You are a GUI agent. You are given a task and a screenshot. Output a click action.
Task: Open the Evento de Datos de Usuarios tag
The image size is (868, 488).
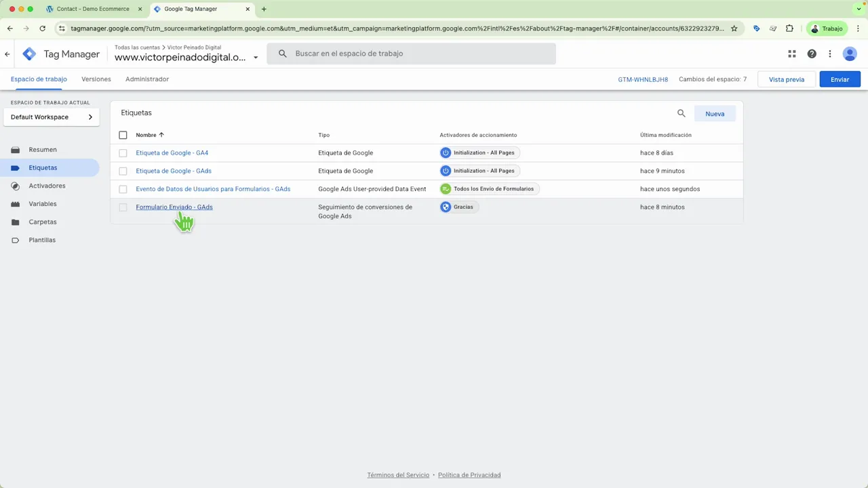click(213, 188)
